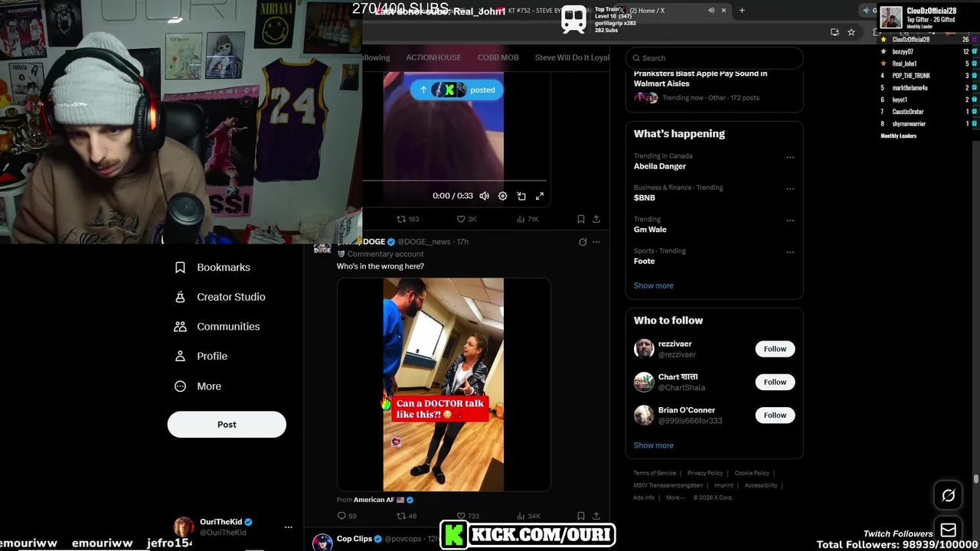This screenshot has height=551, width=980.
Task: Open the $BNB trending topic
Action: tap(644, 197)
